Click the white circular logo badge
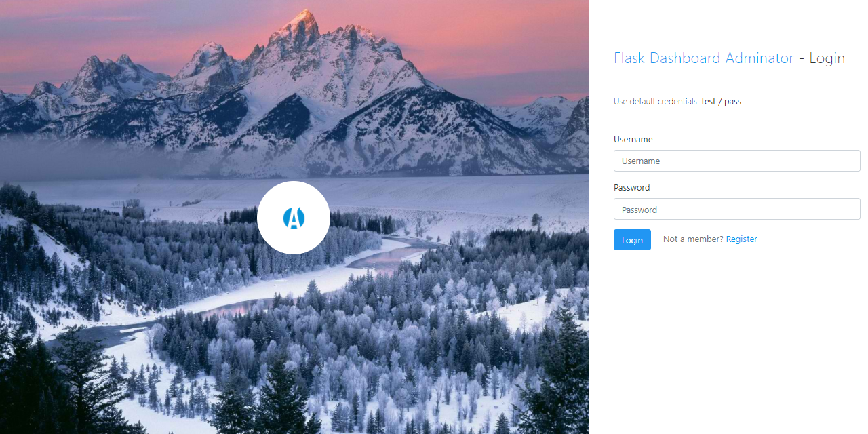 (294, 218)
